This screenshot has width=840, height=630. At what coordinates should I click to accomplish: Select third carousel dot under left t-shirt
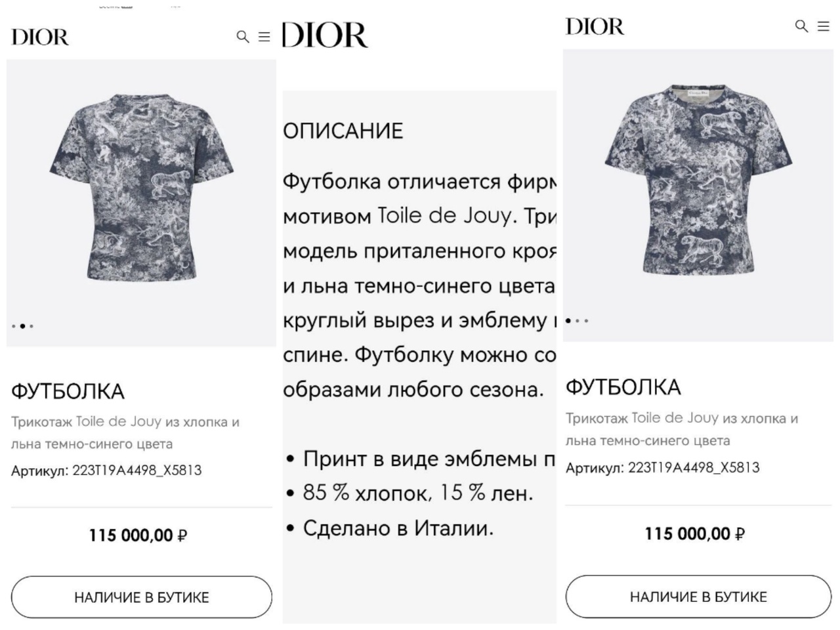[x=31, y=326]
